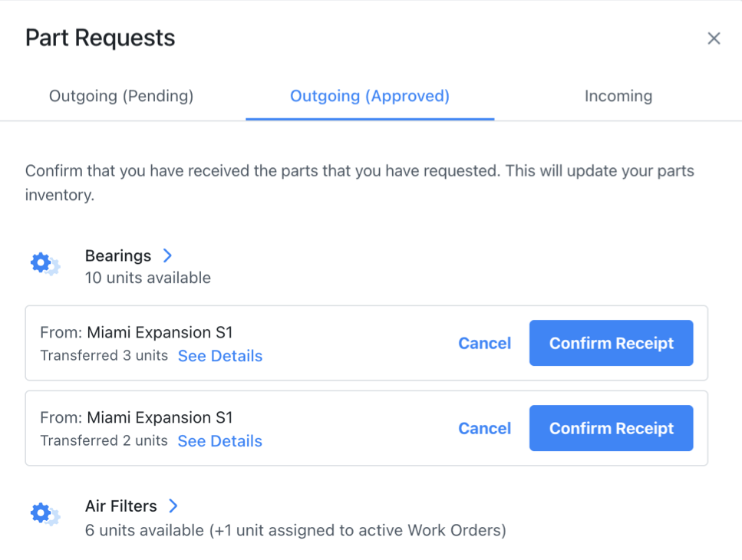Click the Part Requests title

pos(100,38)
